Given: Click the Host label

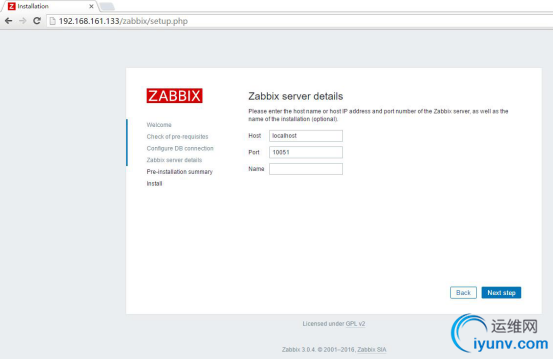Looking at the screenshot, I should click(254, 136).
